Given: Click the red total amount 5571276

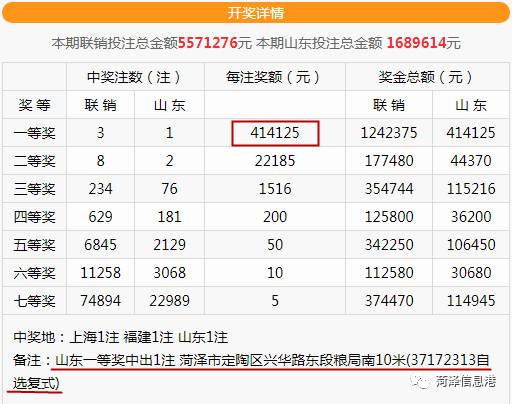Looking at the screenshot, I should (x=208, y=43).
